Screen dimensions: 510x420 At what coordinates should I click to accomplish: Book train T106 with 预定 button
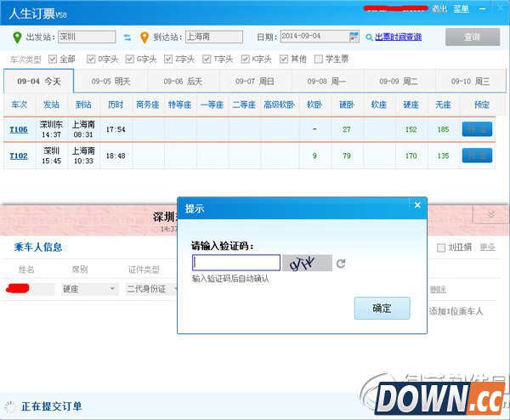476,129
